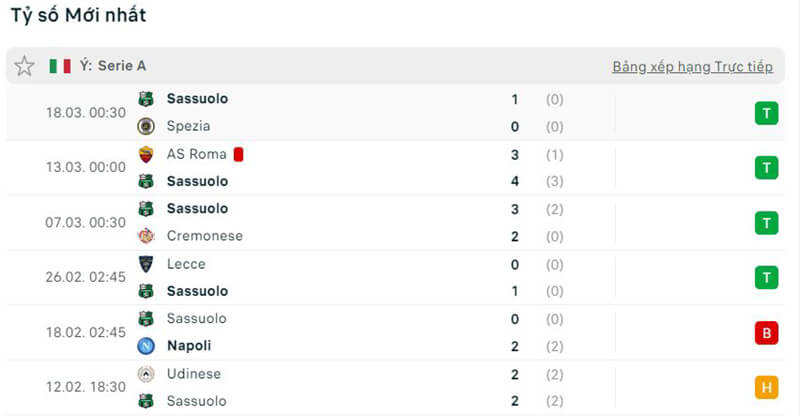Click the Spezia club crest

[x=147, y=126]
